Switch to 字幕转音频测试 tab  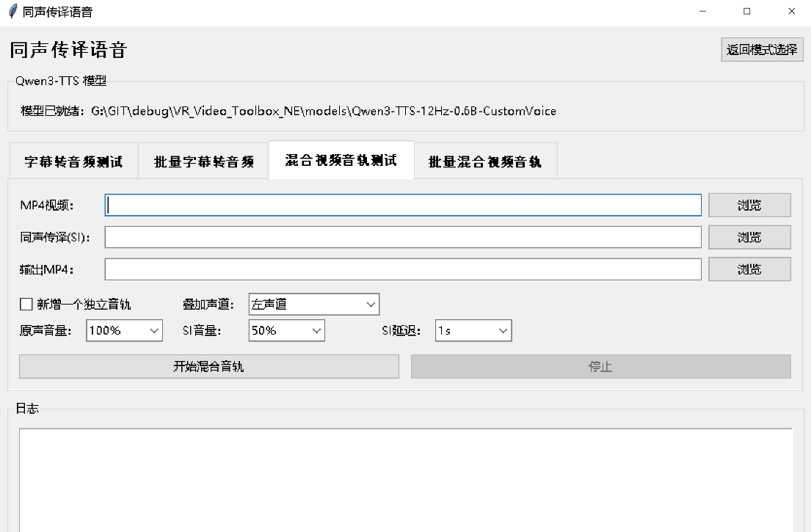click(74, 161)
